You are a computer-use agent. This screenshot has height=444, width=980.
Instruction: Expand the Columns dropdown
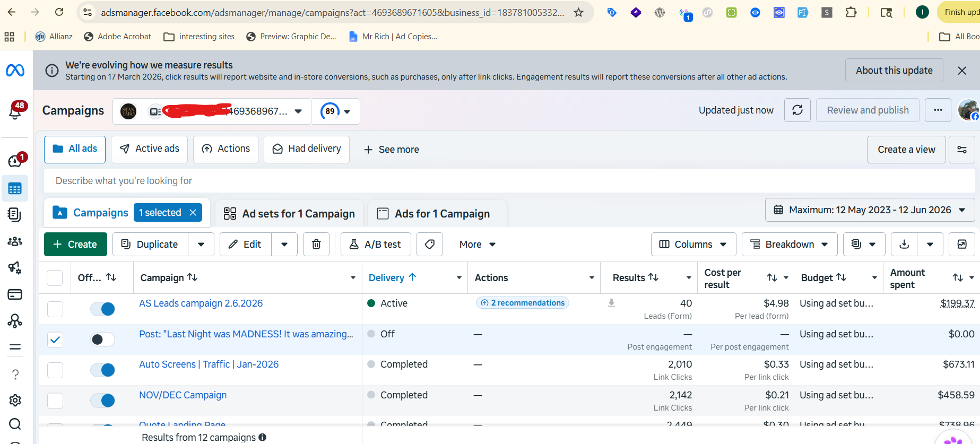click(693, 245)
